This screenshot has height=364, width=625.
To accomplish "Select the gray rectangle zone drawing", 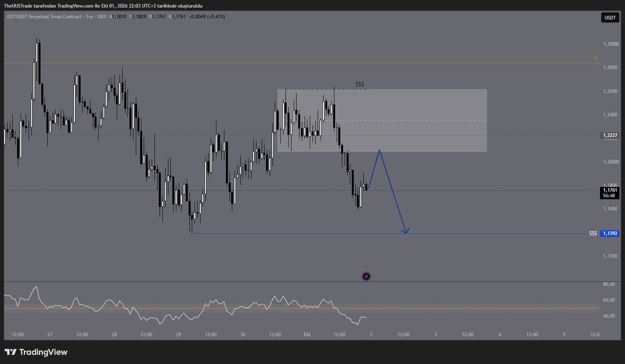I will [x=382, y=120].
